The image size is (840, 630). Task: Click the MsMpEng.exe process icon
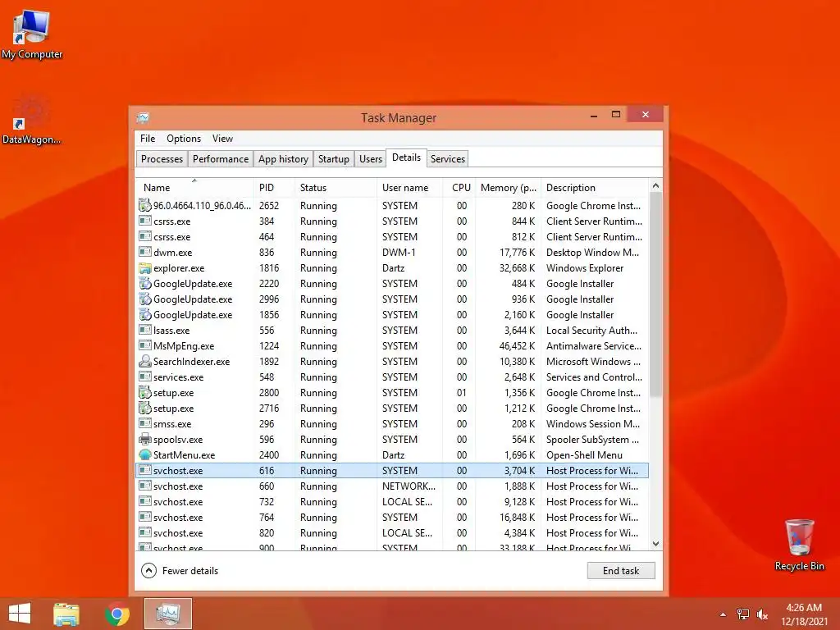pos(144,345)
